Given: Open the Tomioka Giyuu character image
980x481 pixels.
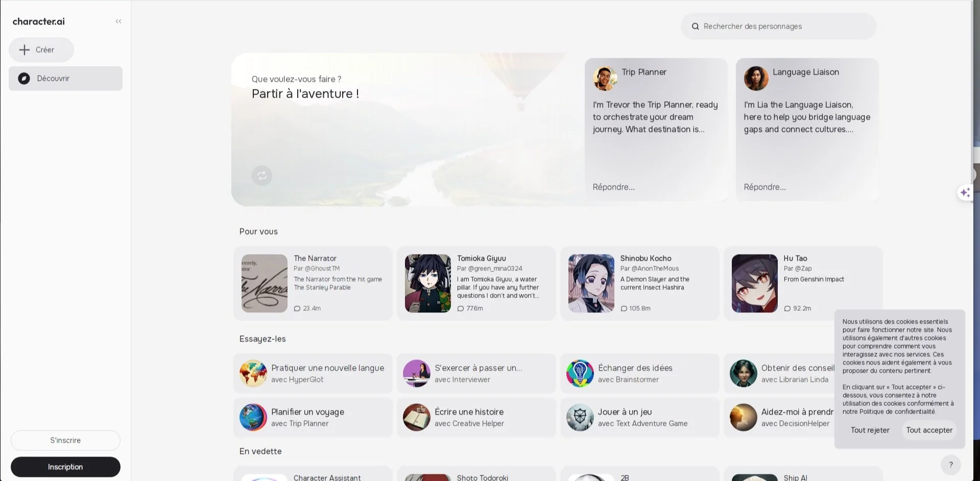Looking at the screenshot, I should point(428,283).
